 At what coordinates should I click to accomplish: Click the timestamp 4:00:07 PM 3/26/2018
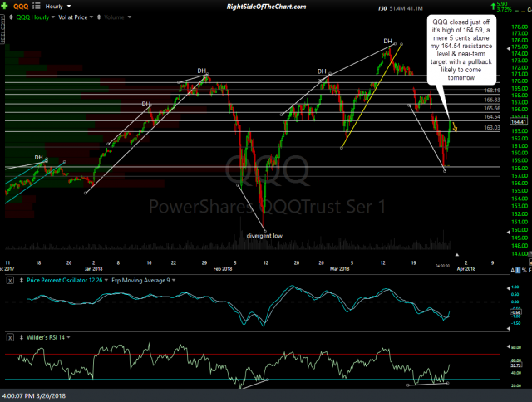click(34, 395)
